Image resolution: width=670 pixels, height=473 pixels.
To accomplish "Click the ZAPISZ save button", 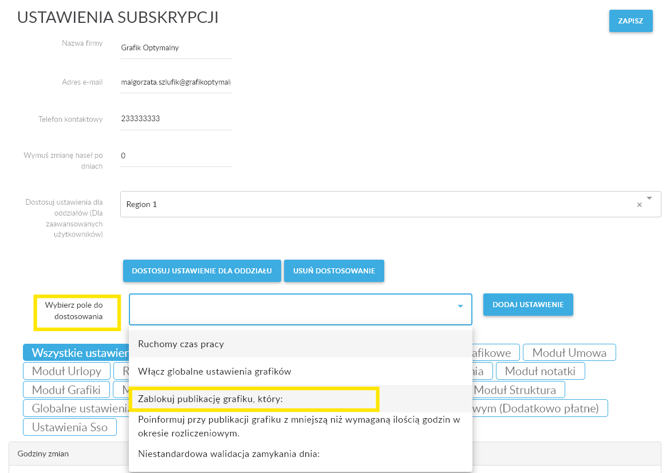I will point(630,21).
